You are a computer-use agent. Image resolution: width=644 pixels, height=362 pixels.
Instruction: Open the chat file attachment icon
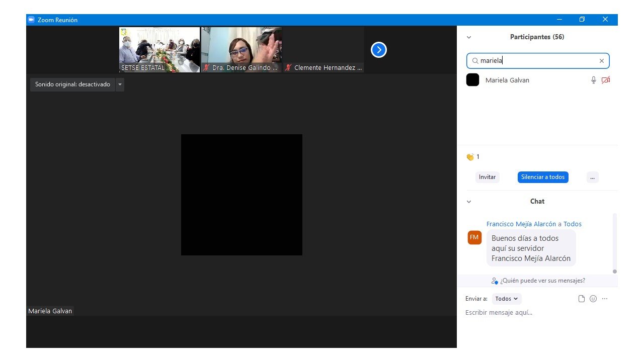coord(582,299)
